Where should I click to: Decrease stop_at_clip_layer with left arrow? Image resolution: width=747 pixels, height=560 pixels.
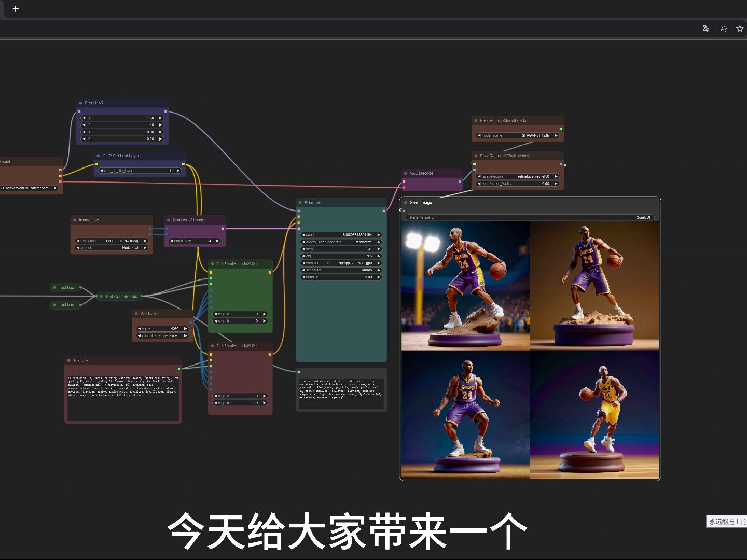102,170
